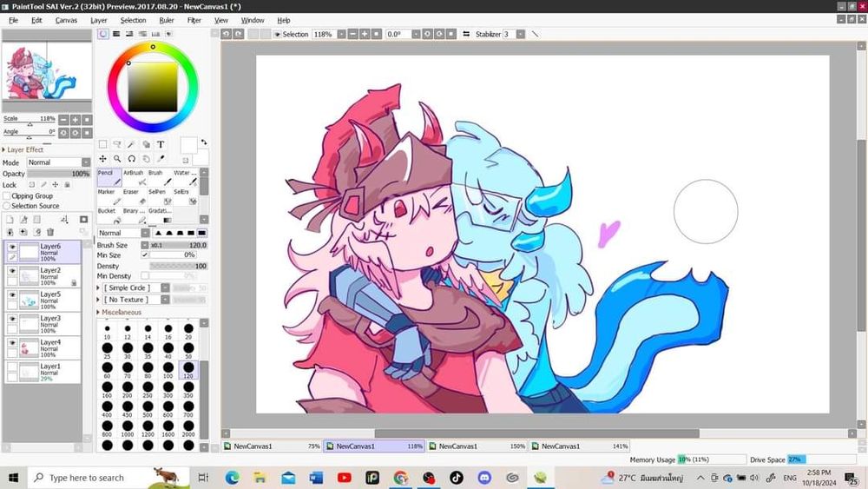
Task: Uncheck the Min Size checkbox
Action: coord(145,255)
